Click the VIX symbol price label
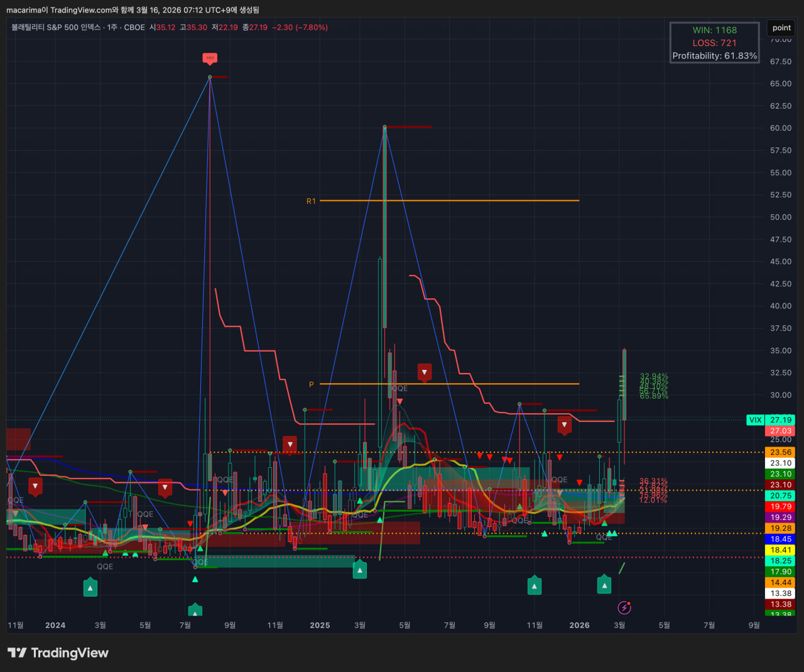 coord(755,420)
